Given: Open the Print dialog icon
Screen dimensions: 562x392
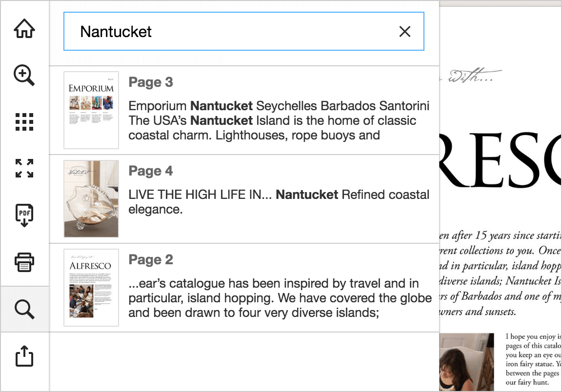Looking at the screenshot, I should pos(24,262).
